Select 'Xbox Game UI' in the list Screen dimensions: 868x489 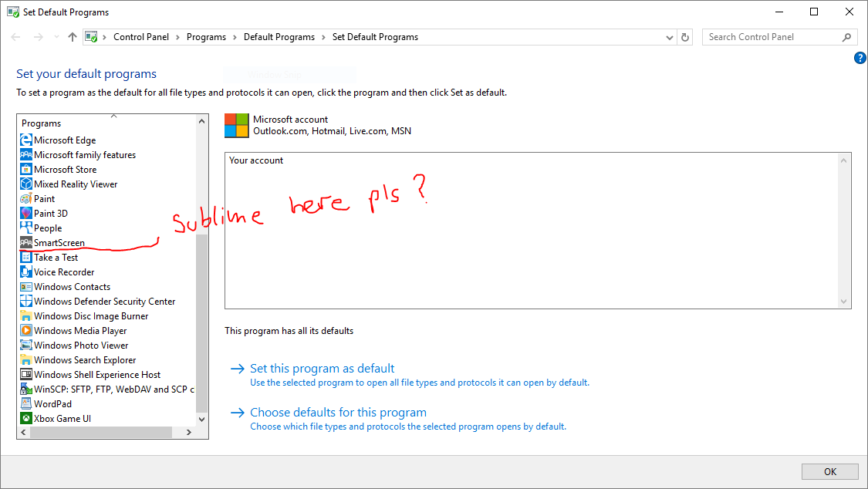62,419
